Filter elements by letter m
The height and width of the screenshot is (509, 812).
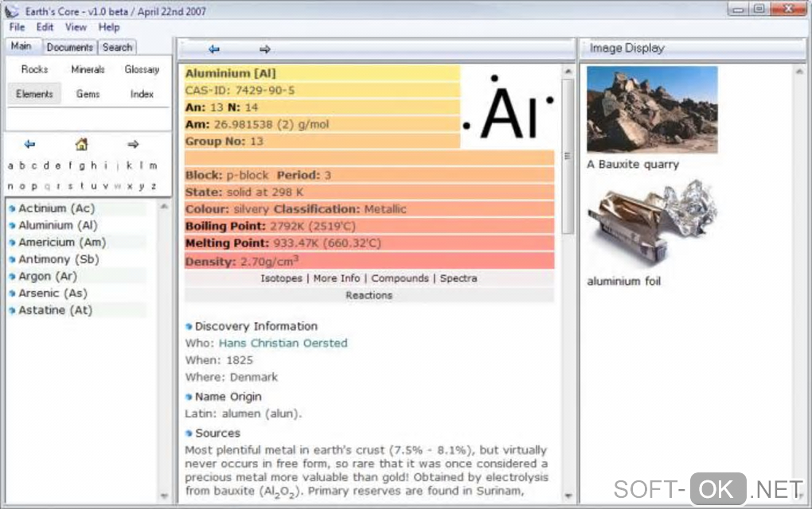click(x=154, y=166)
